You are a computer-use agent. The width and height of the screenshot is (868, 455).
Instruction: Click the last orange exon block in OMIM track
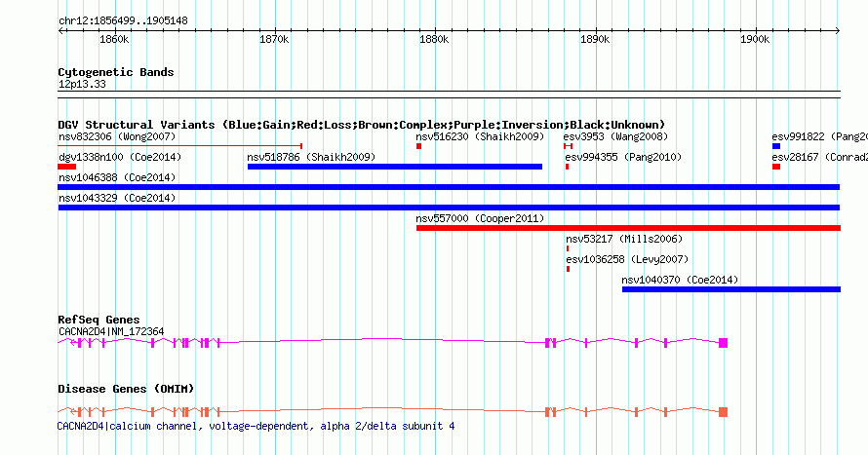pos(723,412)
